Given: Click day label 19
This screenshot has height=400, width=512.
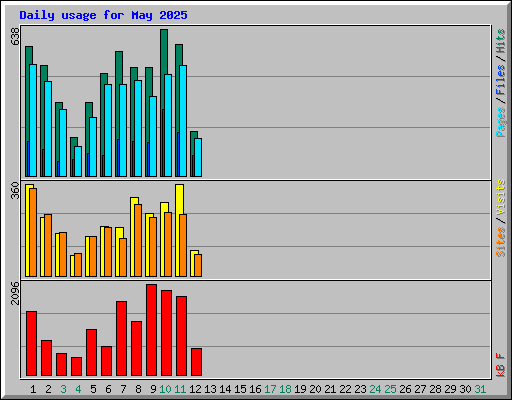Looking at the screenshot, I should tap(300, 389).
